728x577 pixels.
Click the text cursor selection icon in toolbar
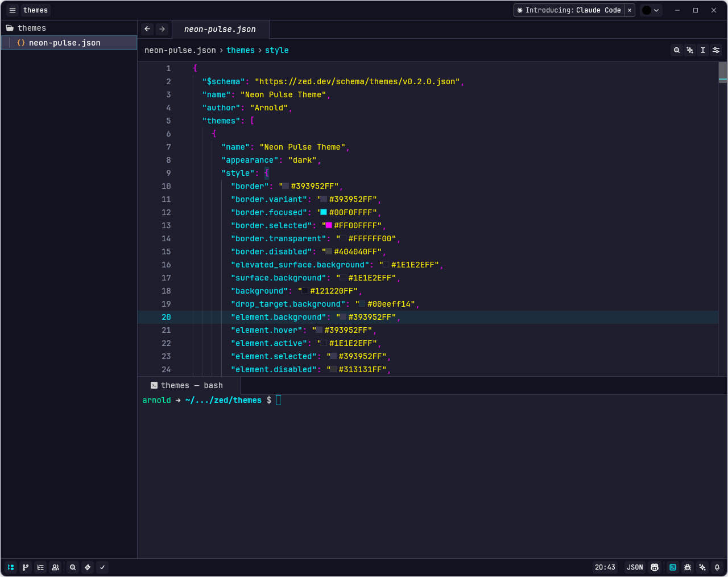[x=703, y=50]
